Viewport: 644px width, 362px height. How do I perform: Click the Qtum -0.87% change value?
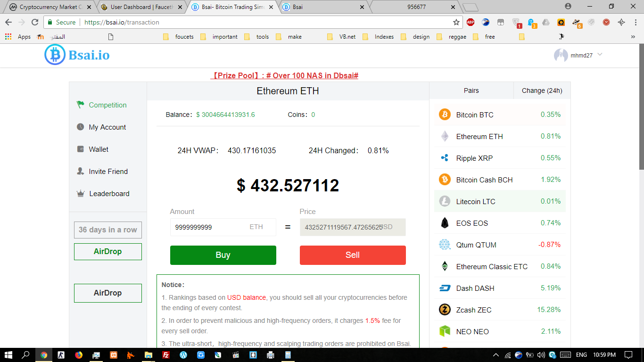(x=550, y=245)
